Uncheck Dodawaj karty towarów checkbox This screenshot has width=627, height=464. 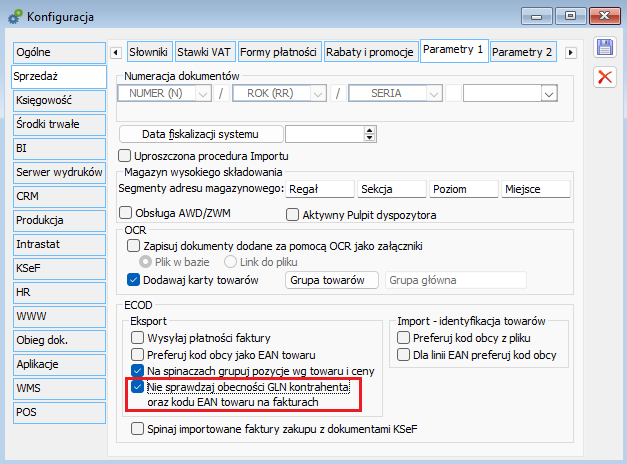tap(133, 280)
